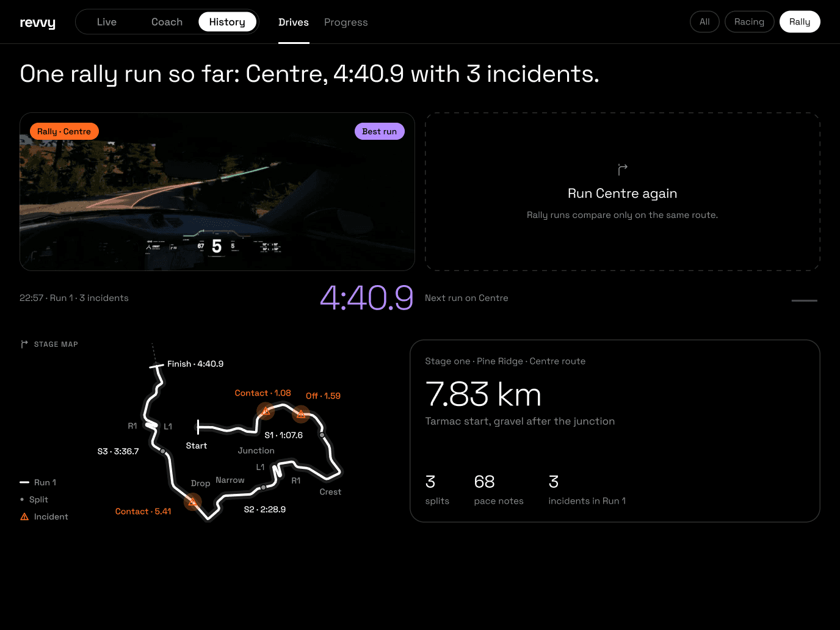Screen dimensions: 840x630
Task: Click the S2 split dot on the stage map
Action: click(x=263, y=488)
